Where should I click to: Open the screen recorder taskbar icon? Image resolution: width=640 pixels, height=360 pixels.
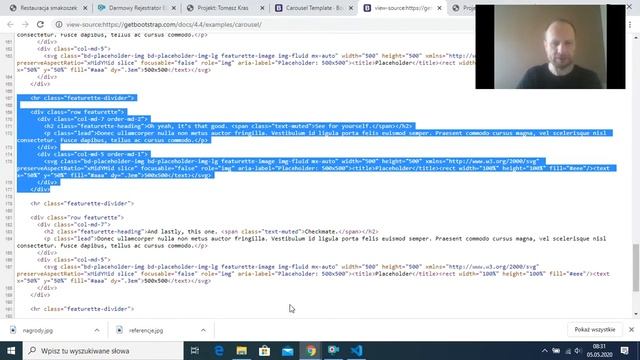[x=333, y=351]
